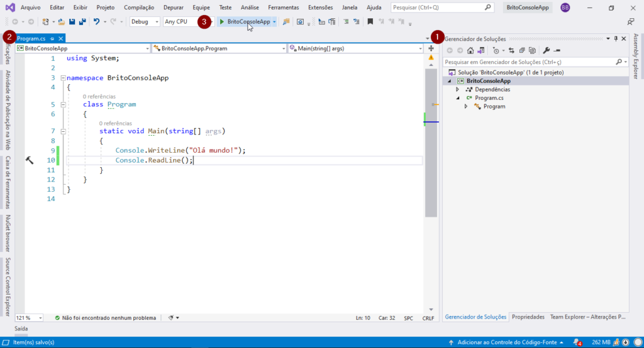Click the code cleanup broom icon
The image size is (644, 348).
click(171, 318)
